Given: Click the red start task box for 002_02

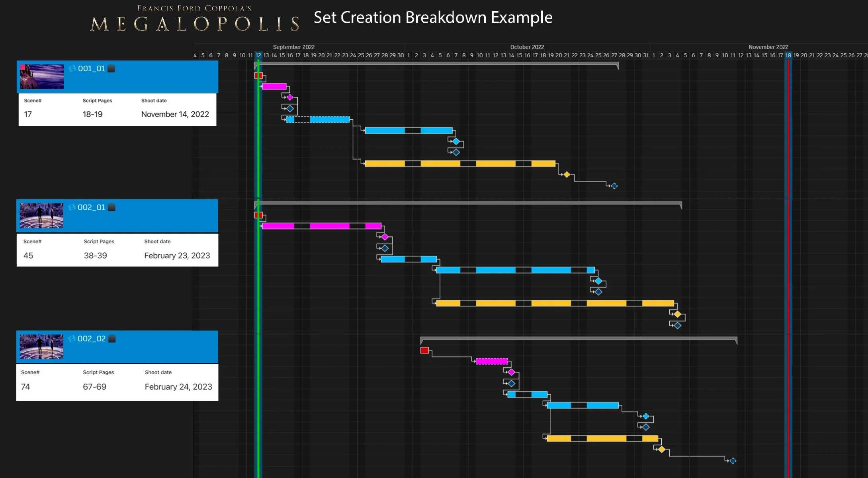Looking at the screenshot, I should click(x=424, y=351).
